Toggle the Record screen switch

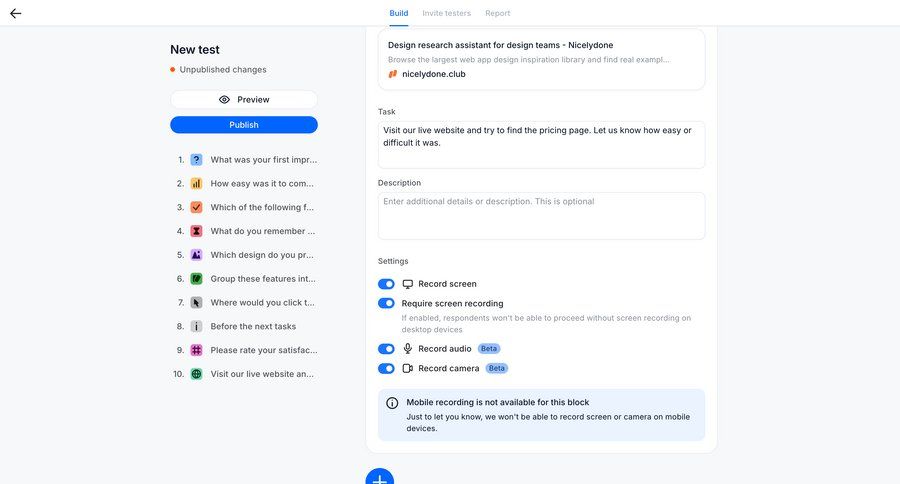tap(386, 284)
